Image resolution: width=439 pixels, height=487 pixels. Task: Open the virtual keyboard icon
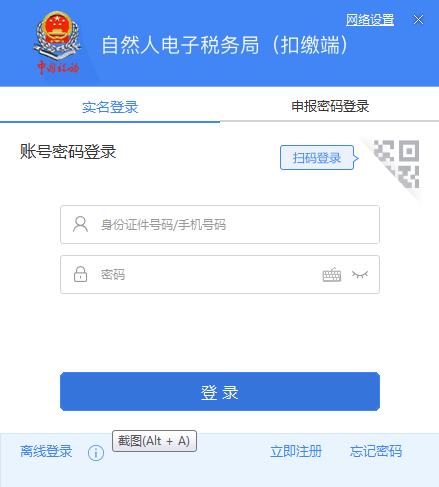pyautogui.click(x=332, y=275)
